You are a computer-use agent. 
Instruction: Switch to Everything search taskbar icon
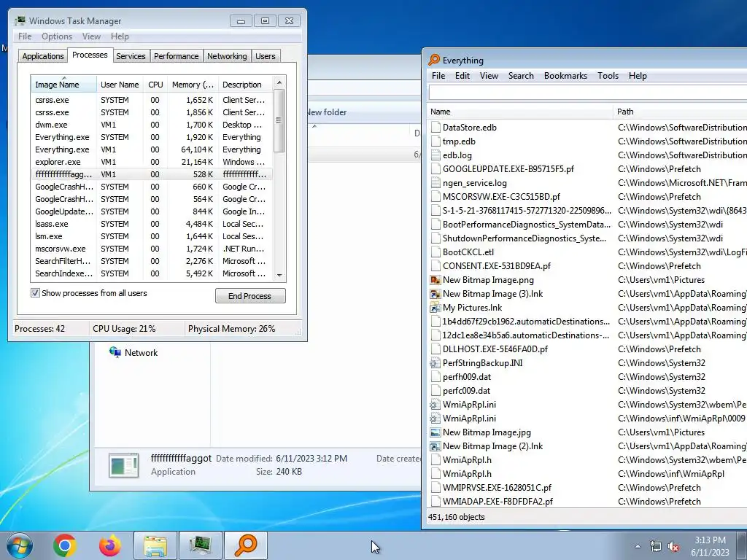tap(246, 545)
